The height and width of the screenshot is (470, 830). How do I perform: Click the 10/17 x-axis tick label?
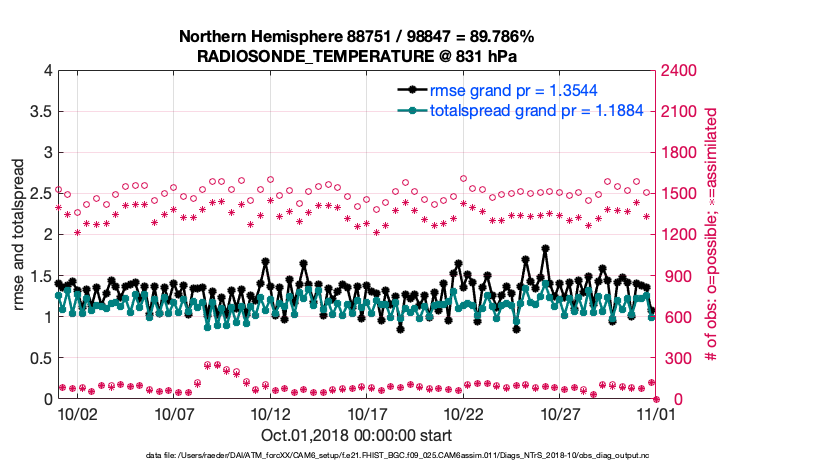click(367, 413)
